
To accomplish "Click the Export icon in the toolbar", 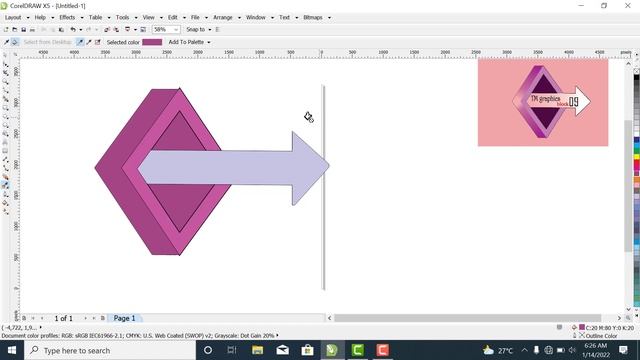I will (116, 29).
